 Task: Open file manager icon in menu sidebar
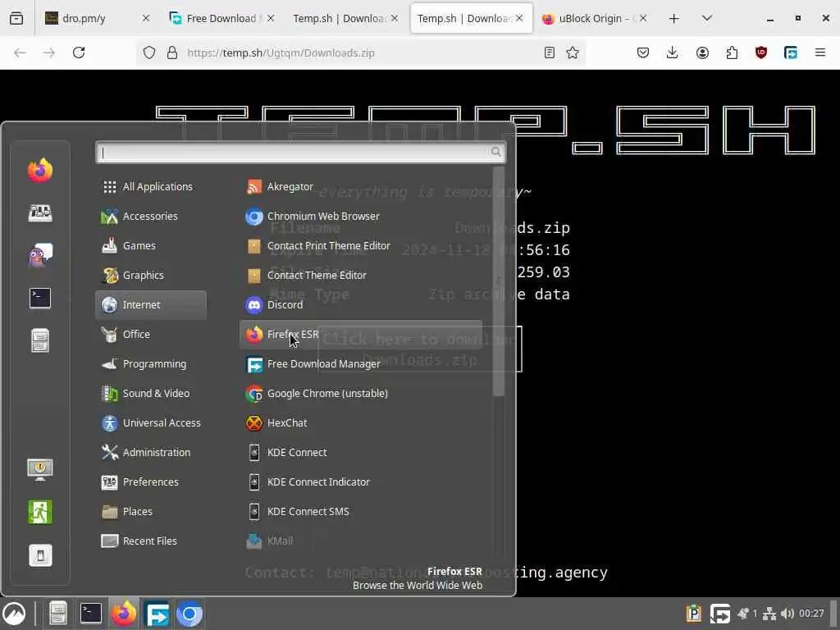(40, 340)
